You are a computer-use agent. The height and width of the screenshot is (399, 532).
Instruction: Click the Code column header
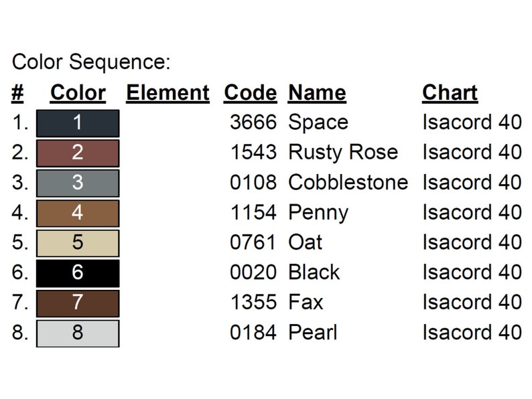pyautogui.click(x=251, y=92)
